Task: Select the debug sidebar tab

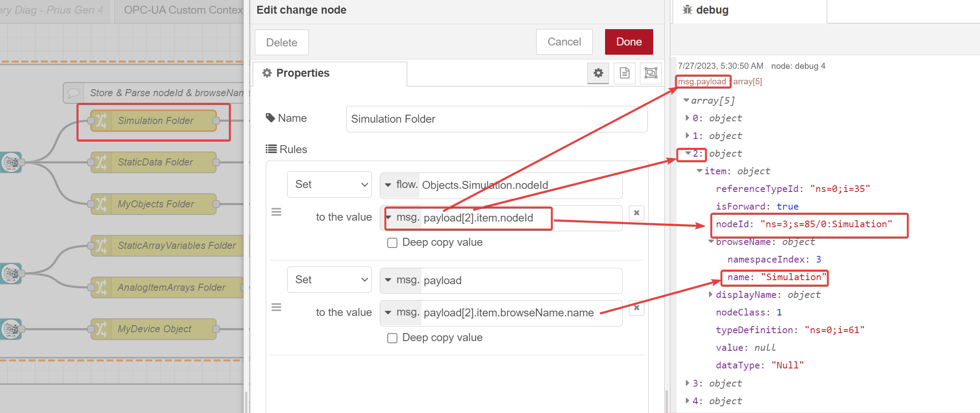Action: [706, 10]
